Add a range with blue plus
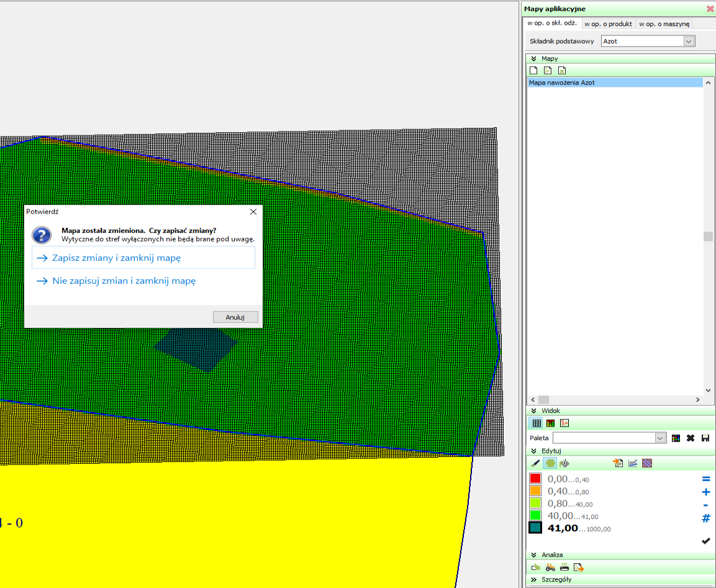Screen dimensions: 716x588 (x=706, y=492)
